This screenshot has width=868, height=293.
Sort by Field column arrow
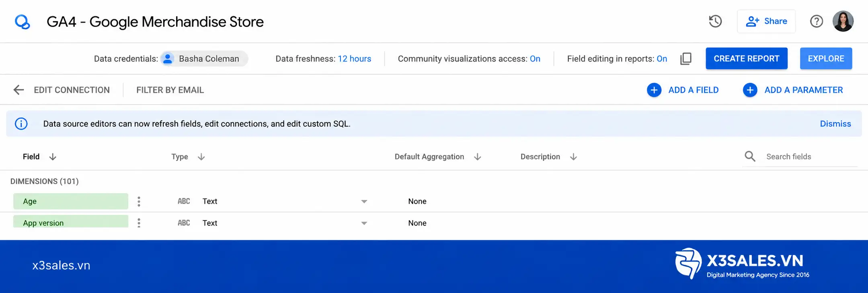coord(53,157)
